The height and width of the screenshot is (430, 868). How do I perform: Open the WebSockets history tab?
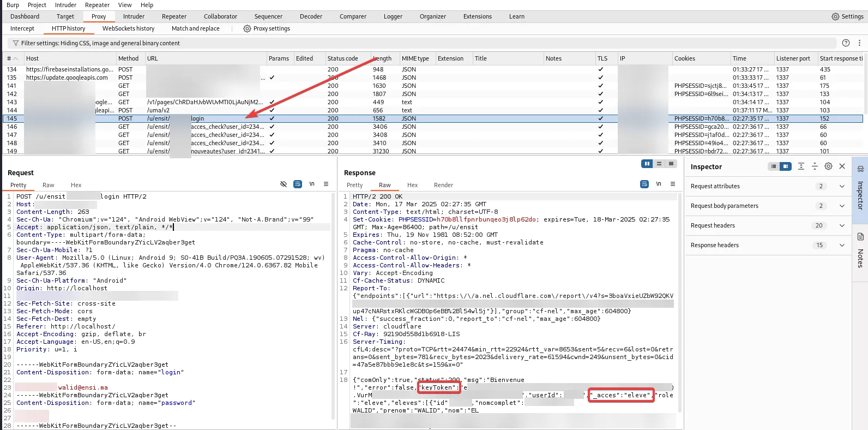[128, 28]
